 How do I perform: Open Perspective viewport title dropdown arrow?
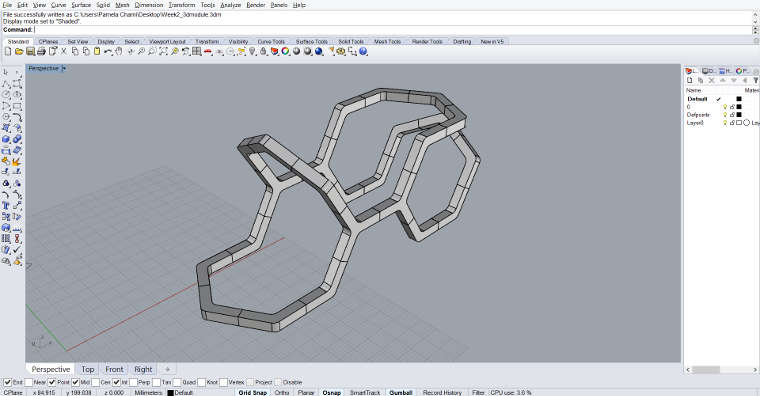pyautogui.click(x=64, y=68)
